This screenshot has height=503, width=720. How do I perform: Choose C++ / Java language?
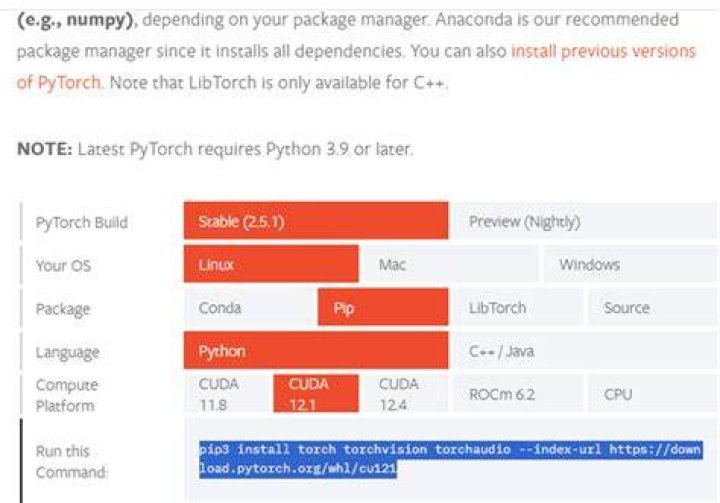585,350
